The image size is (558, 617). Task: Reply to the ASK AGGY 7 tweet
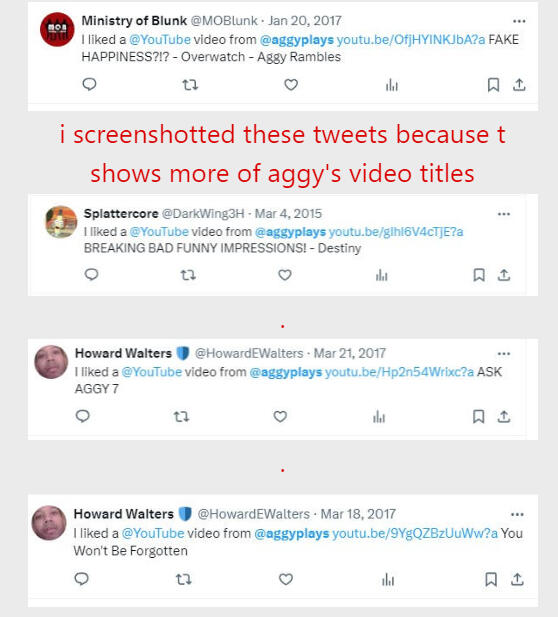click(x=83, y=416)
